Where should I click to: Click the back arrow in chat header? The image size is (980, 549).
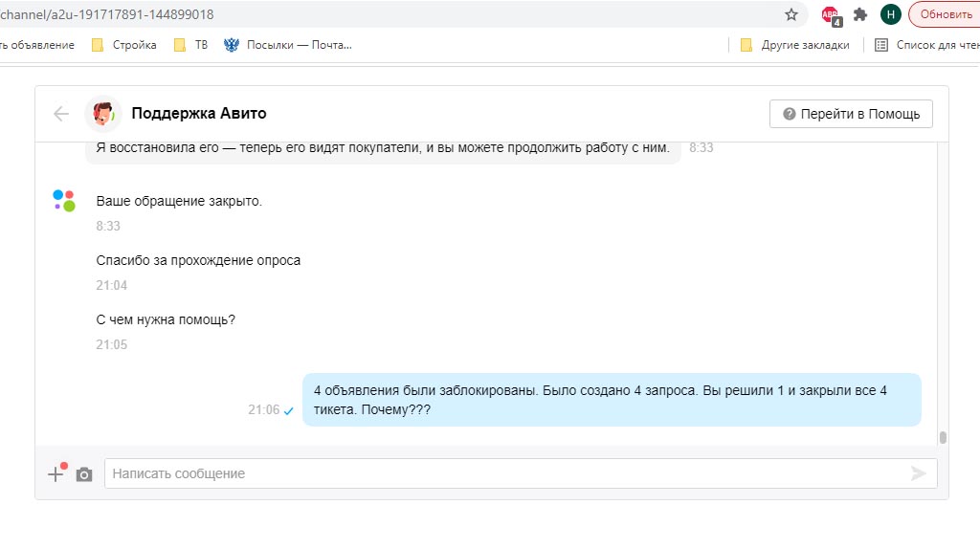(x=61, y=114)
